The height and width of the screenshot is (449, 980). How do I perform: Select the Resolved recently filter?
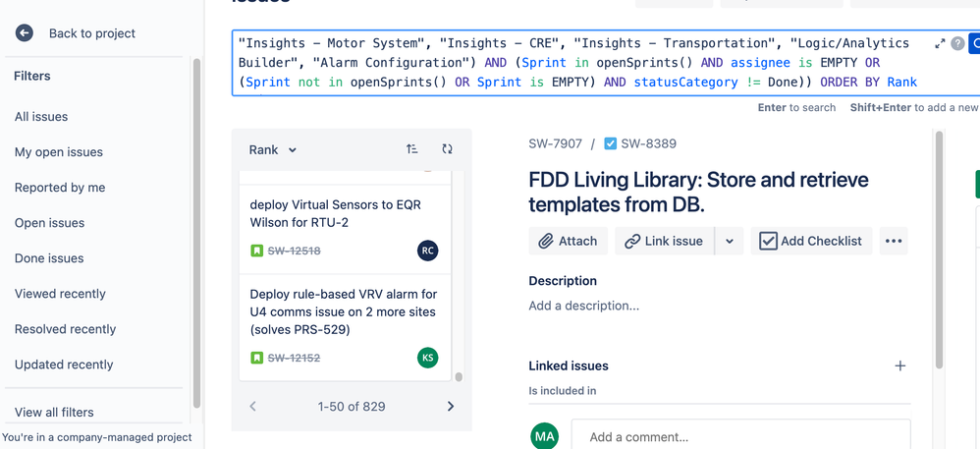pos(65,329)
